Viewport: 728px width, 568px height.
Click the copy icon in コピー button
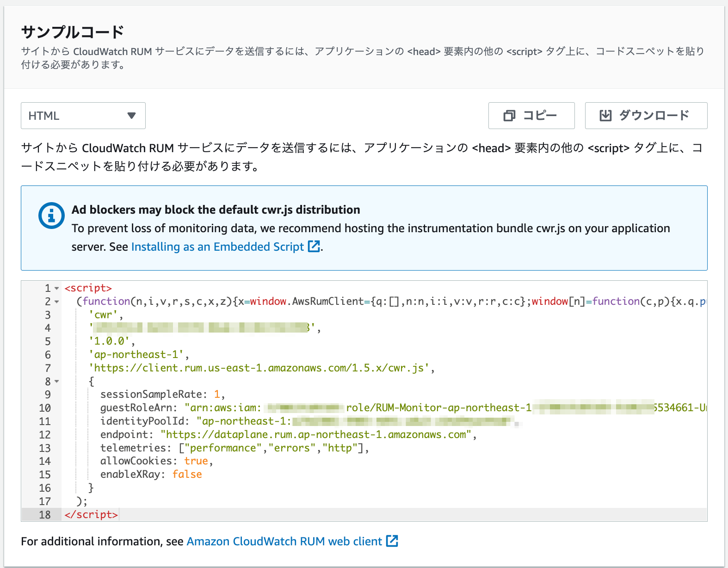509,116
